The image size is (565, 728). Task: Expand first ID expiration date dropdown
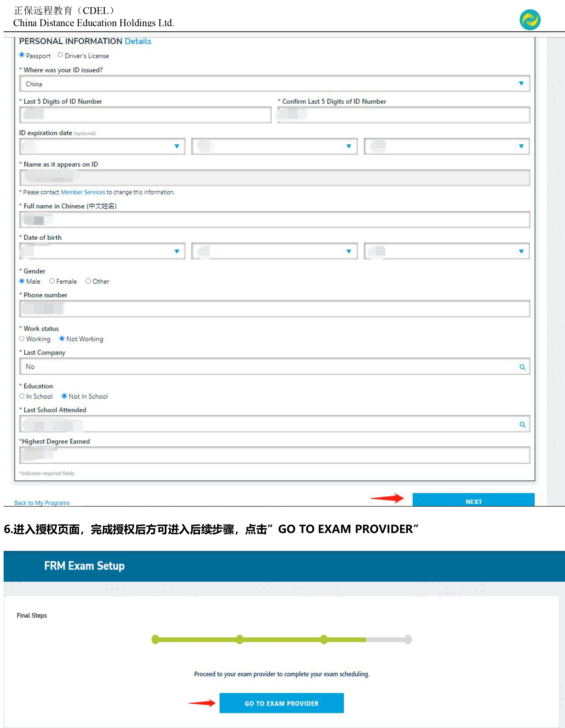point(177,146)
